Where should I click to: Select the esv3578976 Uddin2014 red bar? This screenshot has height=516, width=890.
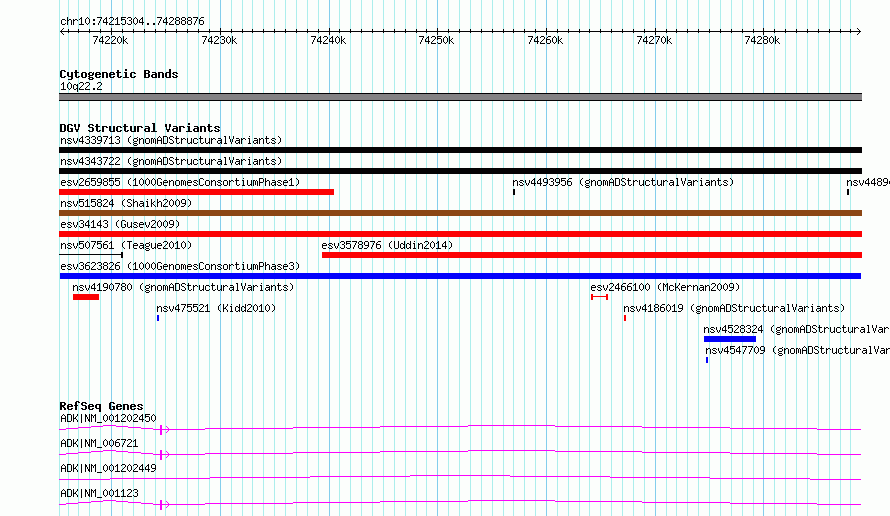pyautogui.click(x=592, y=255)
